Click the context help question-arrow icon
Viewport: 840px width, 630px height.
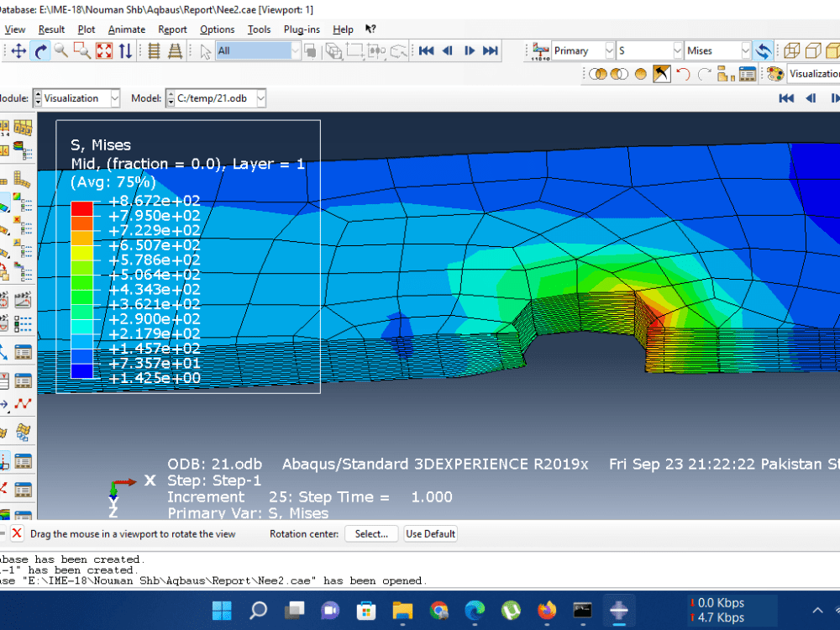[x=370, y=29]
